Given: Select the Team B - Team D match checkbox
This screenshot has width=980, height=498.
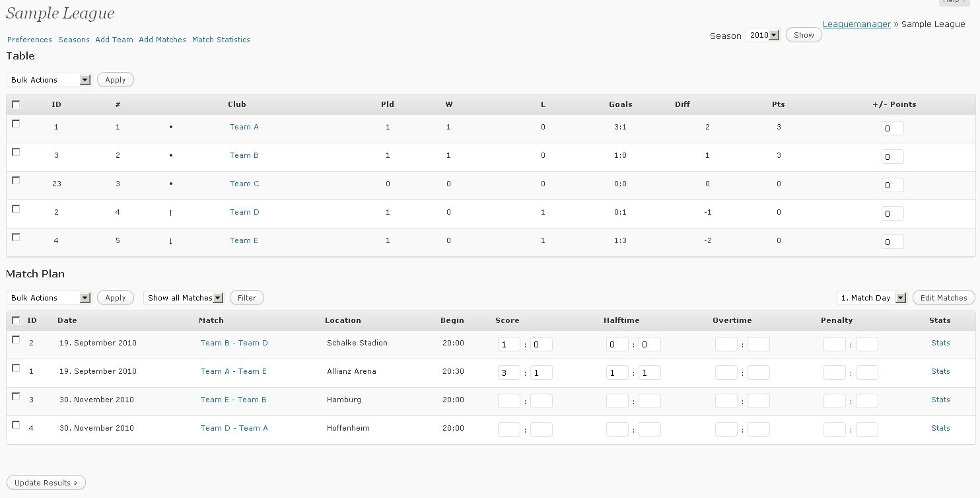Looking at the screenshot, I should point(16,339).
